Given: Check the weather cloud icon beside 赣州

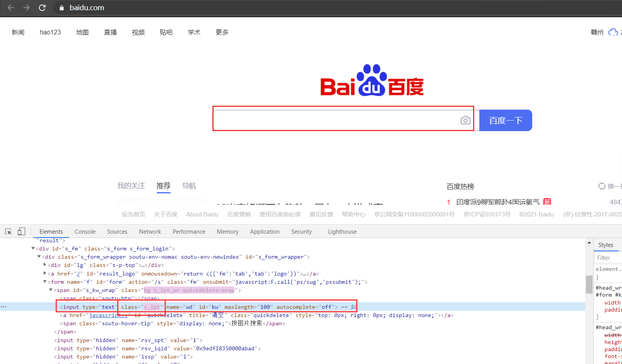Looking at the screenshot, I should click(613, 32).
